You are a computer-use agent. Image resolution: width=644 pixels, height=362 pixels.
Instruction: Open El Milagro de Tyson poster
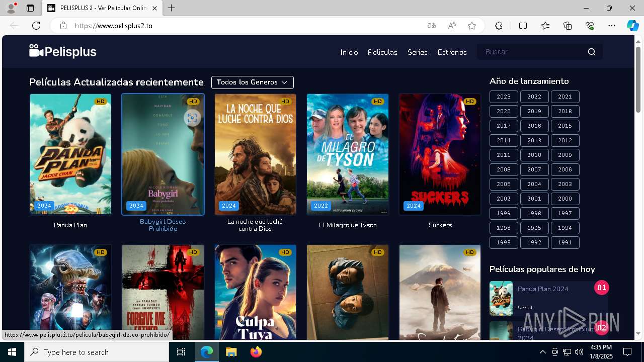[348, 154]
